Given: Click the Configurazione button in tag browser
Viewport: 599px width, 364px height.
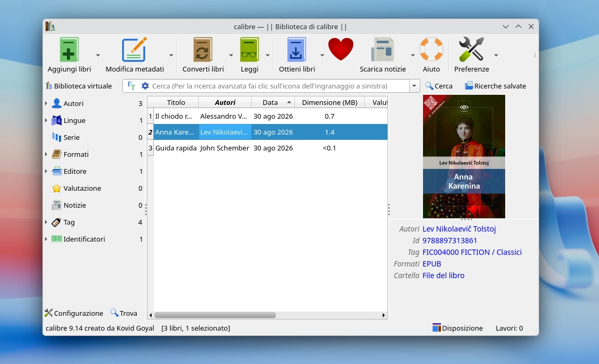Looking at the screenshot, I should (x=74, y=313).
